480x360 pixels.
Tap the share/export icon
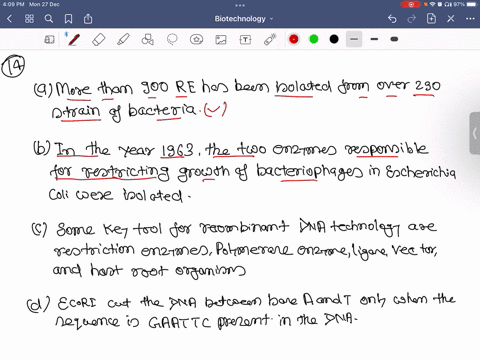88,19
